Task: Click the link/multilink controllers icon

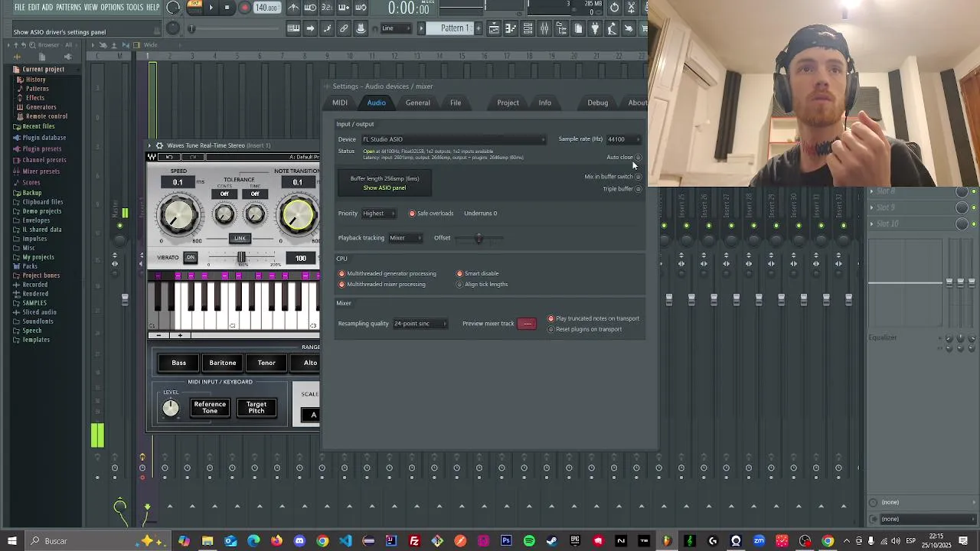Action: click(x=344, y=28)
